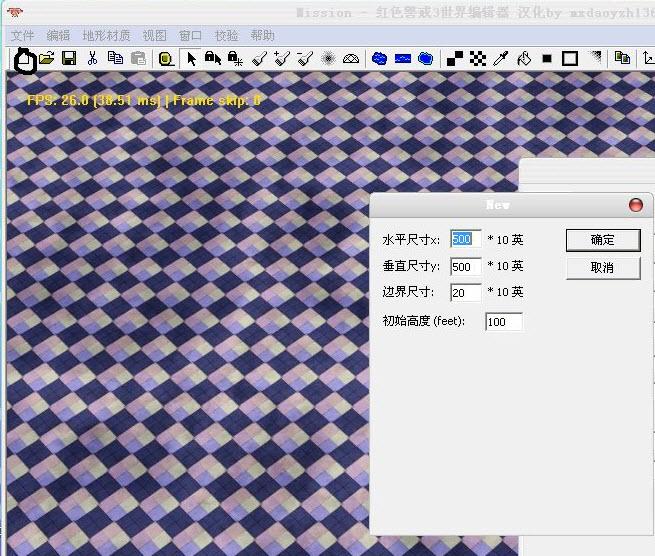Save using the floppy disk icon
Image resolution: width=655 pixels, height=556 pixels.
(69, 59)
